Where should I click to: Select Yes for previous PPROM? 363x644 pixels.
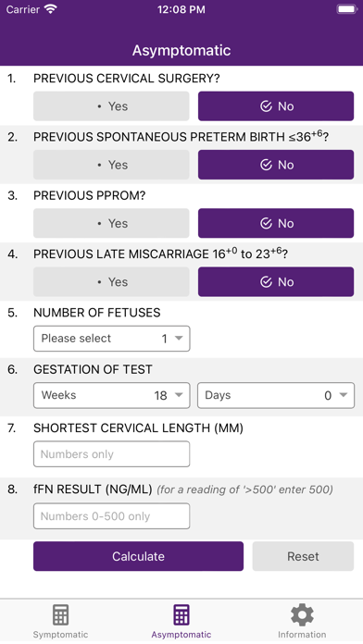coord(111,223)
